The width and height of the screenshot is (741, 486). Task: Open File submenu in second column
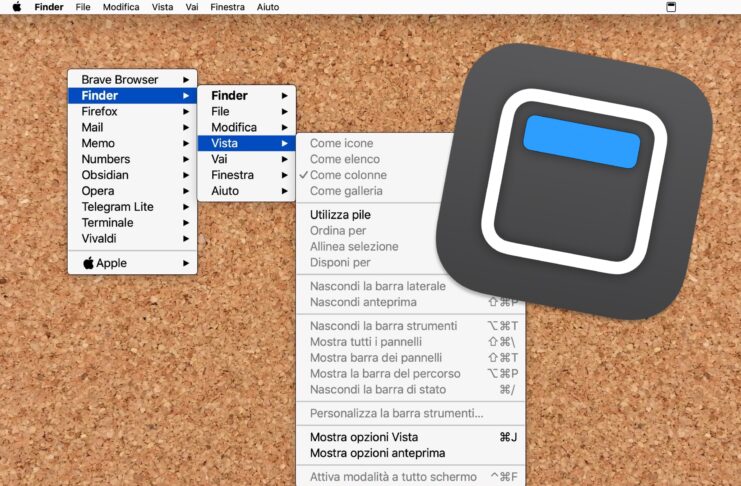(x=247, y=112)
